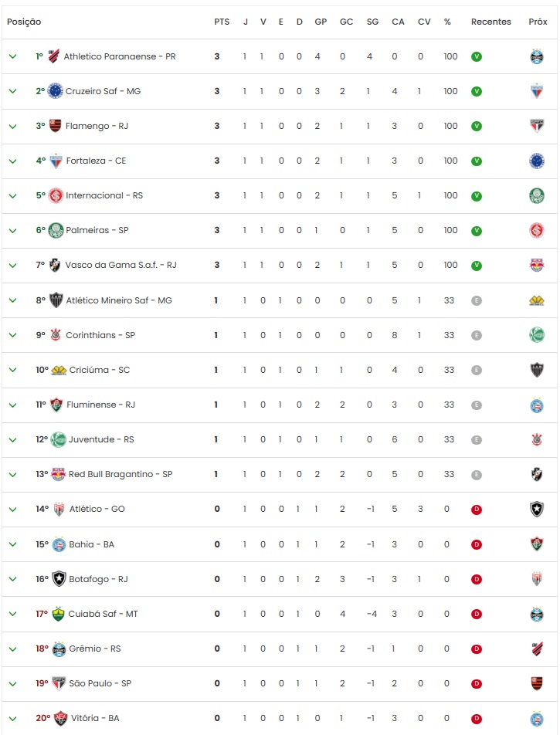This screenshot has height=735, width=560.
Task: Open the Red Bull Bragantino team link
Action: click(120, 474)
